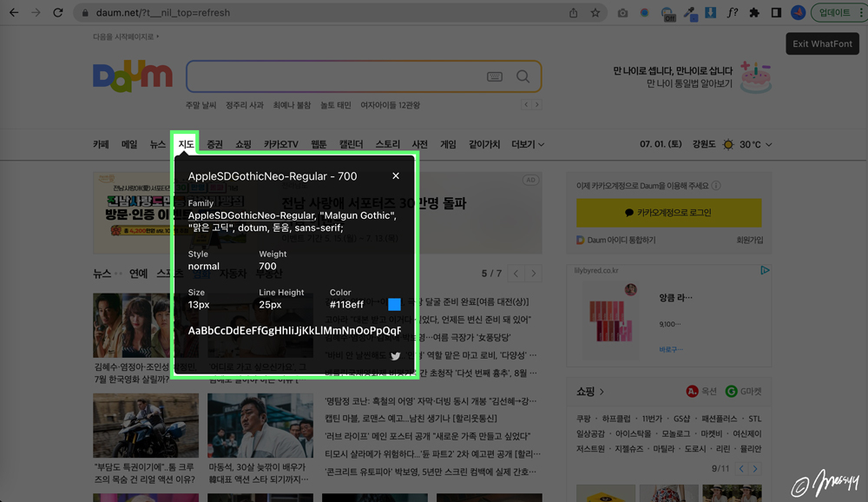Open the extensions puzzle icon

click(754, 12)
